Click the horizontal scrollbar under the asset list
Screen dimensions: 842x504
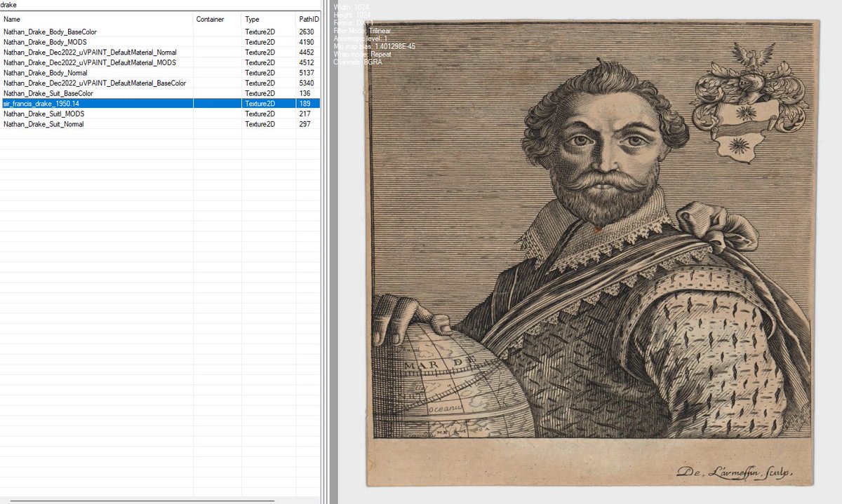[x=142, y=501]
